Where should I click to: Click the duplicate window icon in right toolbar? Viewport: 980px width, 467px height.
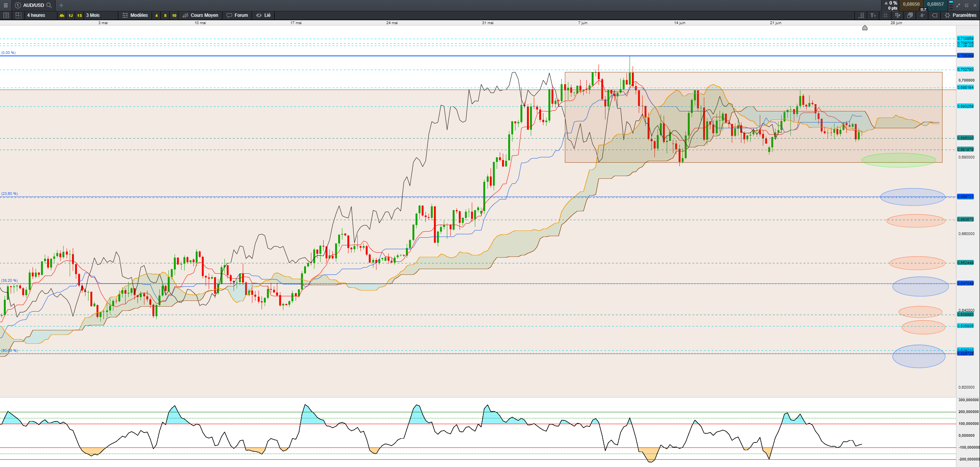point(910,15)
